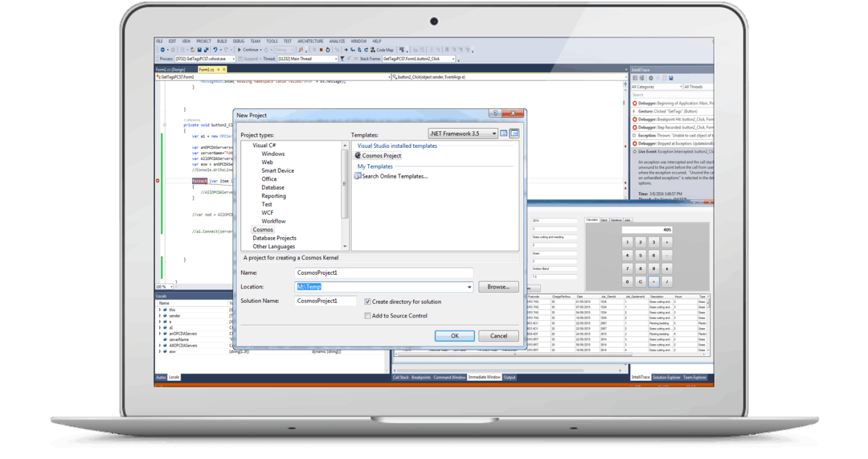Switch templates to small icons view

[514, 133]
